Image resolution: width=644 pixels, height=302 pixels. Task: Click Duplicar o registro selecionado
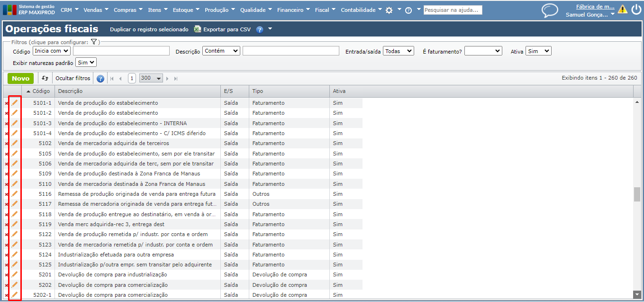coord(149,29)
